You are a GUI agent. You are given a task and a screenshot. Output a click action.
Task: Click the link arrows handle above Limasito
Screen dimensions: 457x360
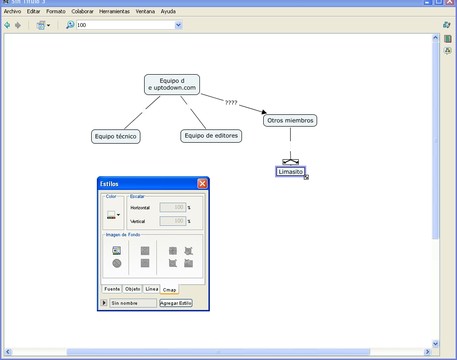(291, 162)
